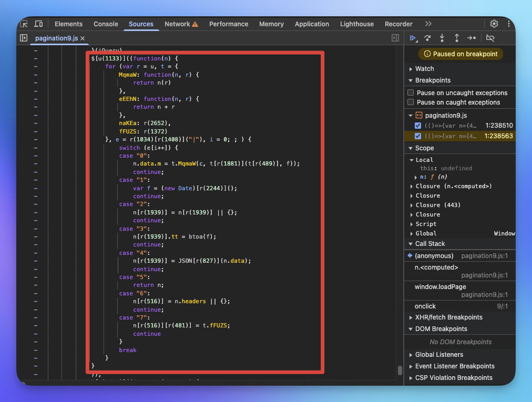Step into next function call
The image size is (532, 402).
click(442, 38)
